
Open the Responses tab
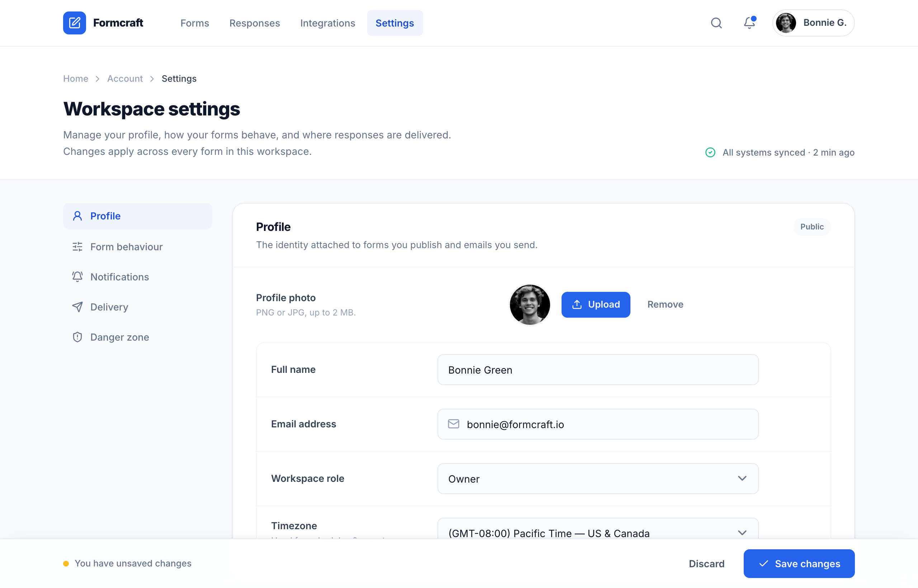point(255,23)
